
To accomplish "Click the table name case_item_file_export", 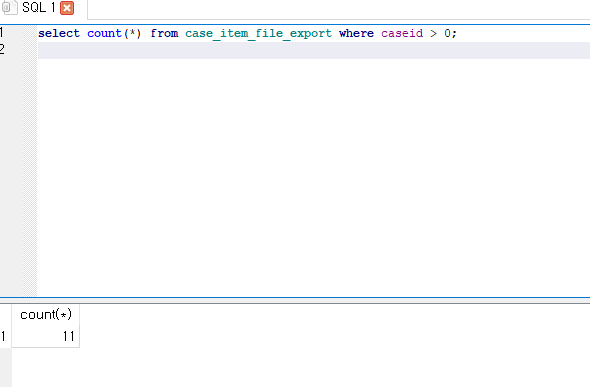I will coord(259,33).
